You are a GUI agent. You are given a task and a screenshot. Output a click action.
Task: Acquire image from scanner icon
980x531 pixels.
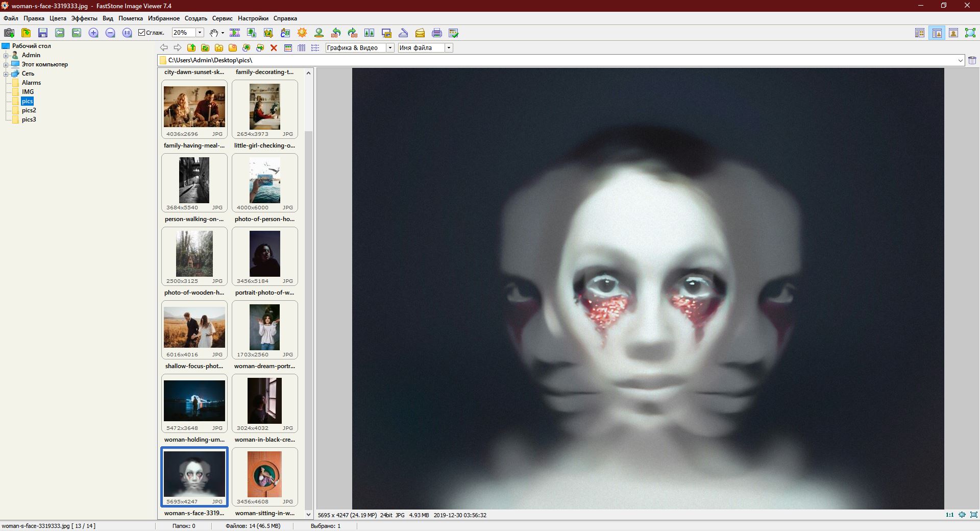pos(403,33)
